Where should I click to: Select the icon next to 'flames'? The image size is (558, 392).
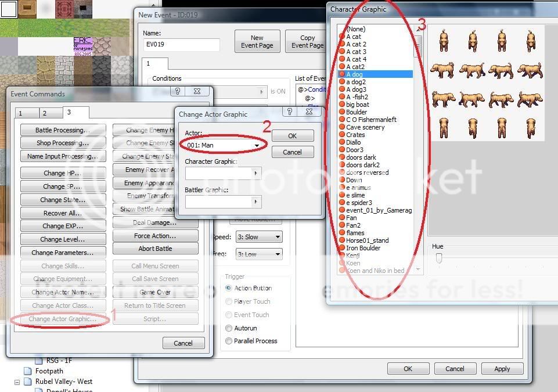(342, 233)
